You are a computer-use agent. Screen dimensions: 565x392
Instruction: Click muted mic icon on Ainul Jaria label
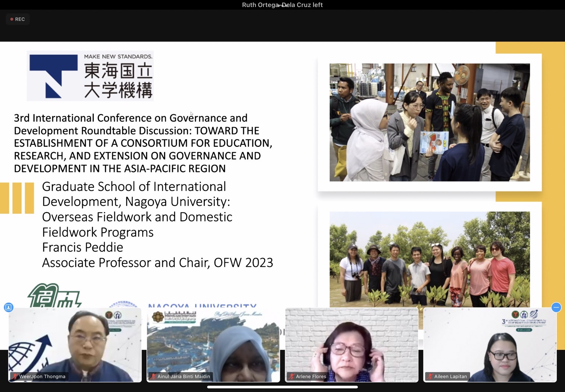point(153,376)
